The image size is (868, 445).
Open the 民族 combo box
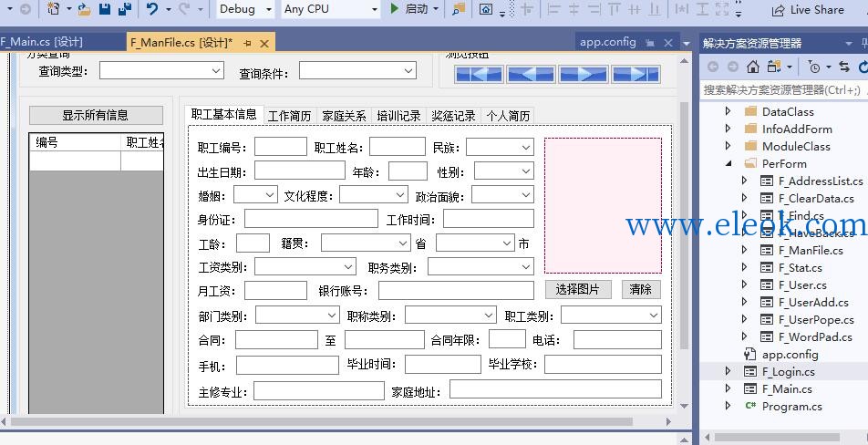tap(526, 147)
